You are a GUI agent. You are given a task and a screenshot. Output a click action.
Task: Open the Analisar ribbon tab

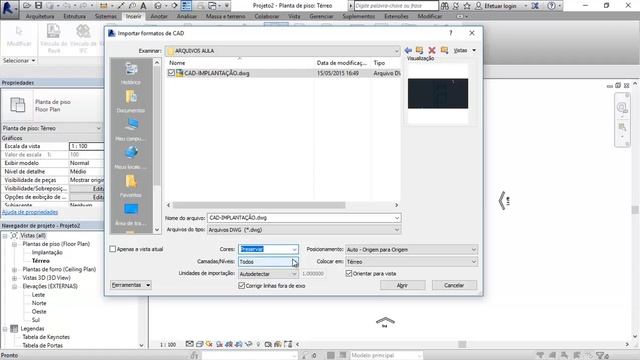click(187, 16)
